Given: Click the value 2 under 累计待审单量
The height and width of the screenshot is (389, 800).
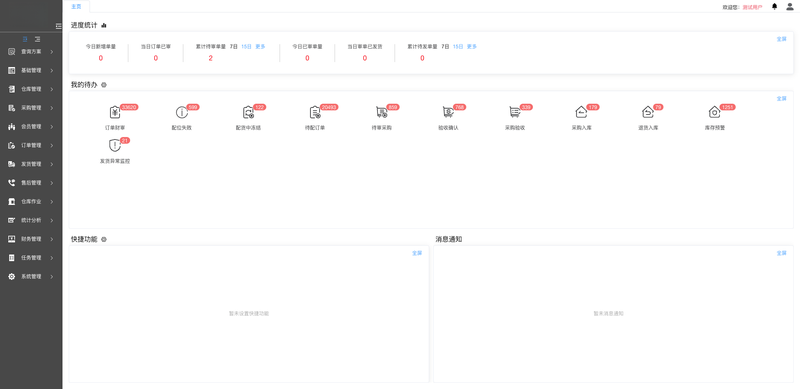Looking at the screenshot, I should pyautogui.click(x=210, y=58).
